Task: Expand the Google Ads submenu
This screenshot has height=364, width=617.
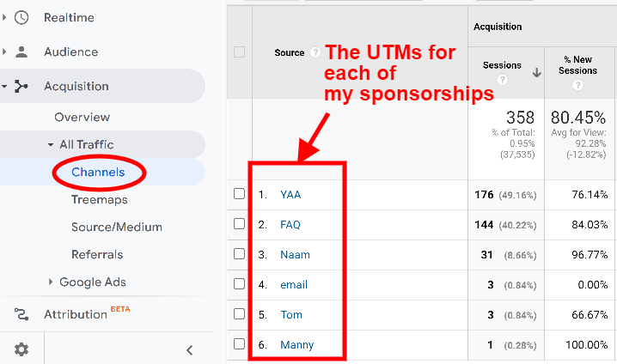Action: [51, 282]
